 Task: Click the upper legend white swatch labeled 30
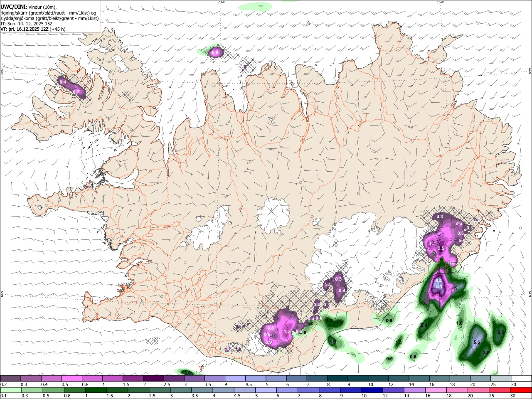[x=521, y=379]
